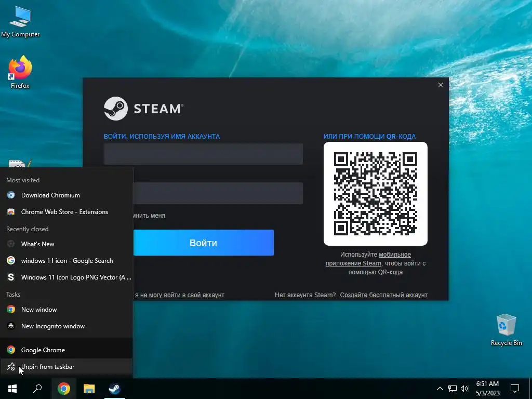532x399 pixels.
Task: Click the Tasks section header
Action: pyautogui.click(x=13, y=295)
